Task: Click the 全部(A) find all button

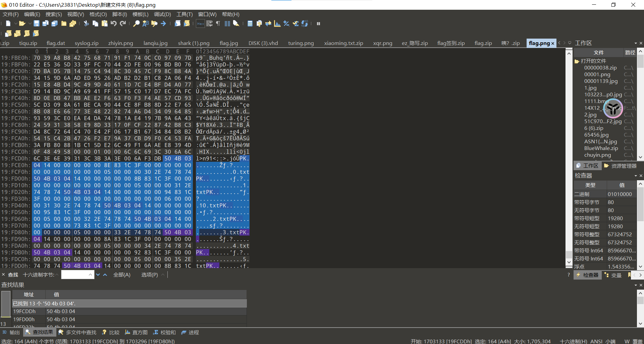Action: pyautogui.click(x=122, y=275)
